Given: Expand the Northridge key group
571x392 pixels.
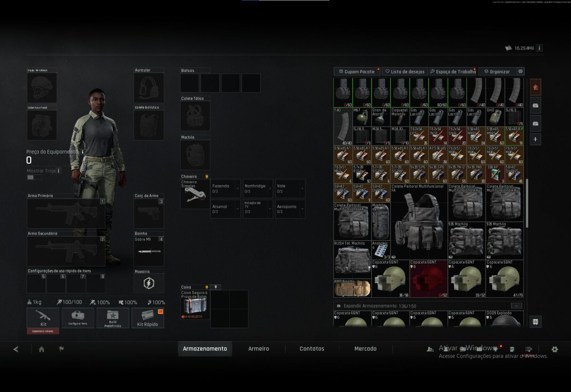Looking at the screenshot, I should click(258, 189).
